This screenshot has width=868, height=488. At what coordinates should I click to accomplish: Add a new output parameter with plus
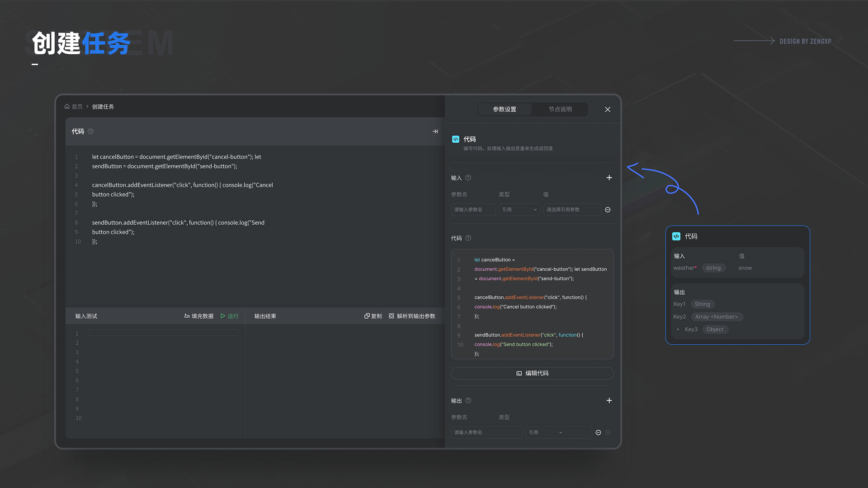point(609,400)
